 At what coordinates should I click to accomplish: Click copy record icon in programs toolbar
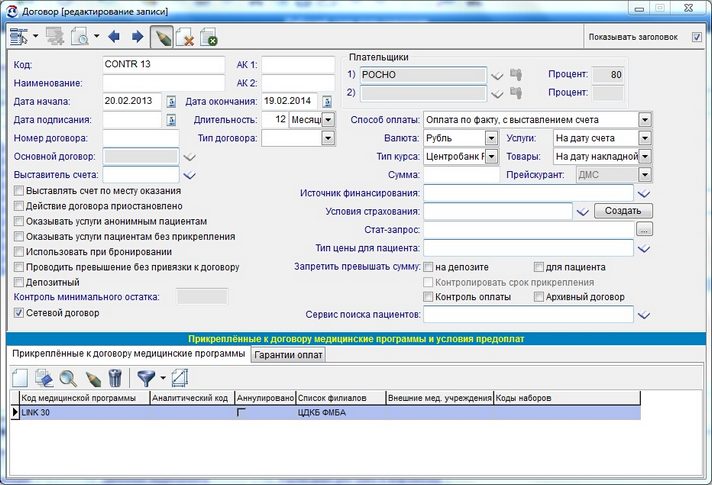point(44,378)
